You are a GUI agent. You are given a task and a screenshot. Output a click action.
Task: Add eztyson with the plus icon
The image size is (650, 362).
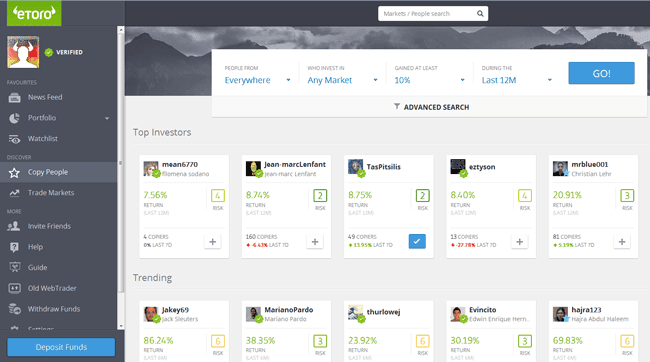tap(520, 242)
